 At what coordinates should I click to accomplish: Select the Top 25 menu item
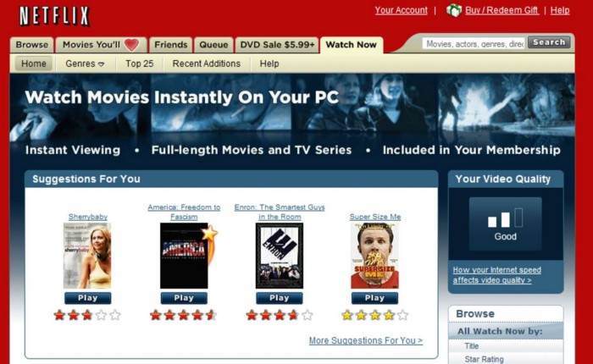coord(140,63)
